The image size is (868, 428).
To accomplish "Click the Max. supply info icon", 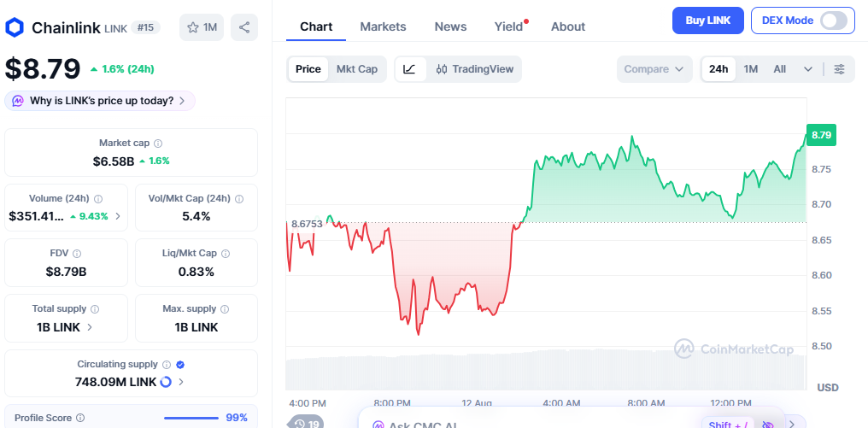I will [224, 309].
